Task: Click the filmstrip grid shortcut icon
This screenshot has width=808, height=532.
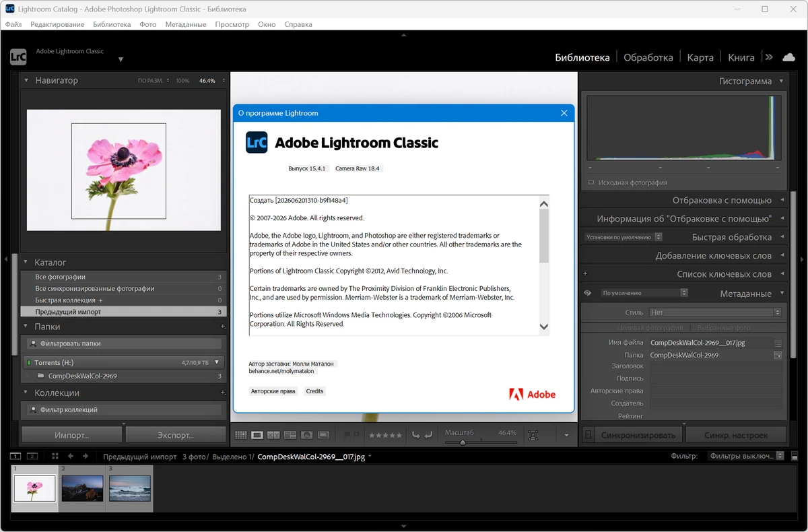Action: 55,456
